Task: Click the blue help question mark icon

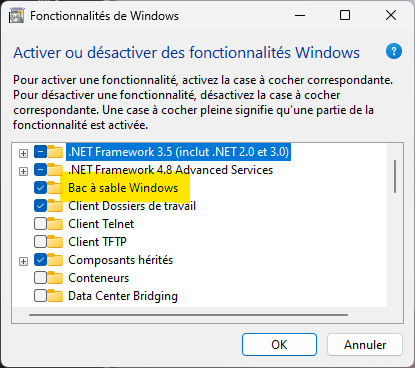Action: click(x=394, y=51)
